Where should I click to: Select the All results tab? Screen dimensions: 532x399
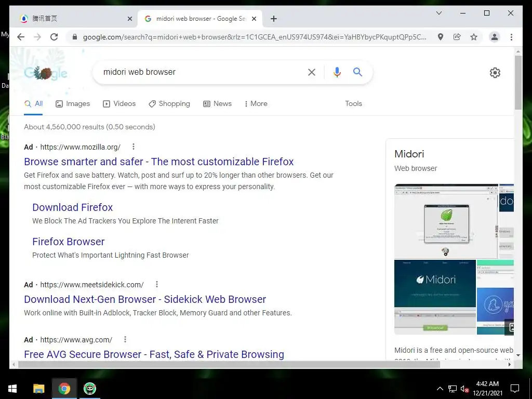click(34, 103)
